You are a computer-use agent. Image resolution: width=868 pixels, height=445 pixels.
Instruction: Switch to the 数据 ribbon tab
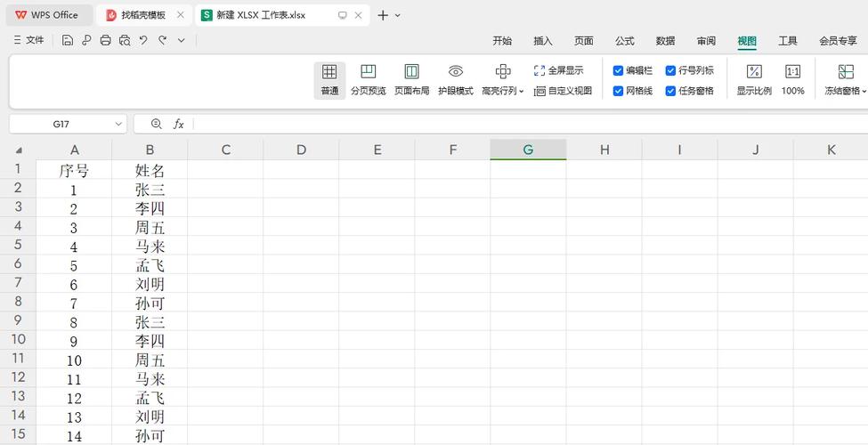tap(665, 41)
